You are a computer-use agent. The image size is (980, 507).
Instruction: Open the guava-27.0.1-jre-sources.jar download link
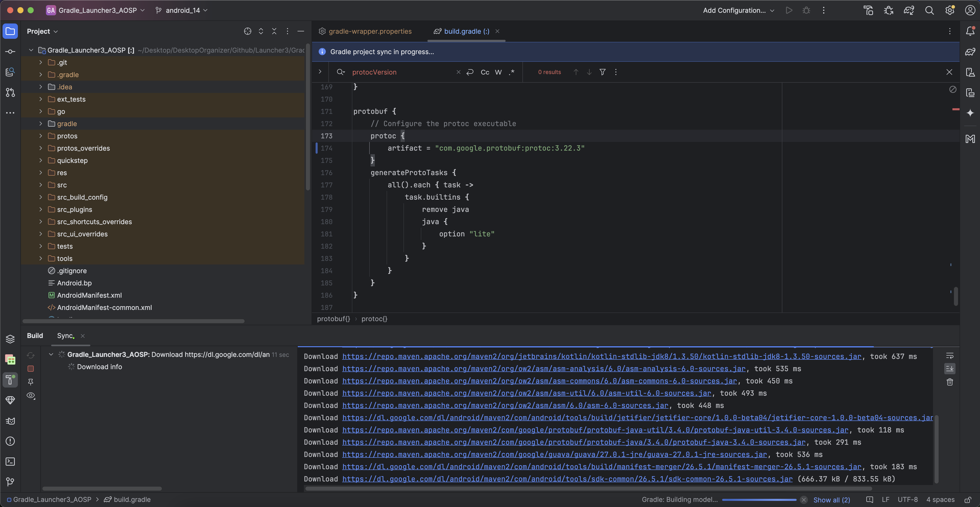pos(554,454)
